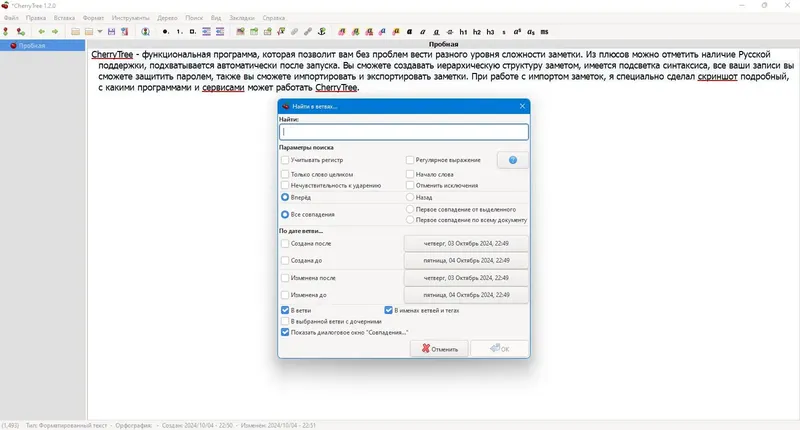This screenshot has height=430, width=800.
Task: Enable 'Учитывать регистр' checkbox
Action: (x=285, y=160)
